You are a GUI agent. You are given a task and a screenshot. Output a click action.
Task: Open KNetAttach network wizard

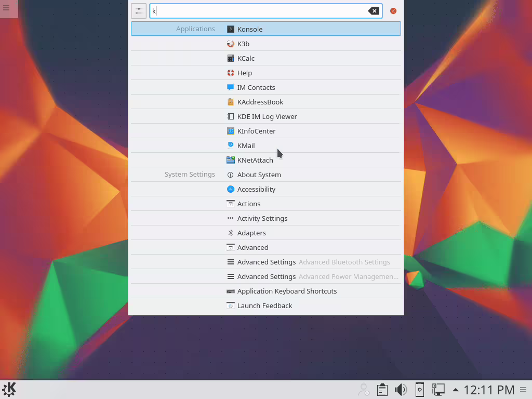(x=266, y=160)
